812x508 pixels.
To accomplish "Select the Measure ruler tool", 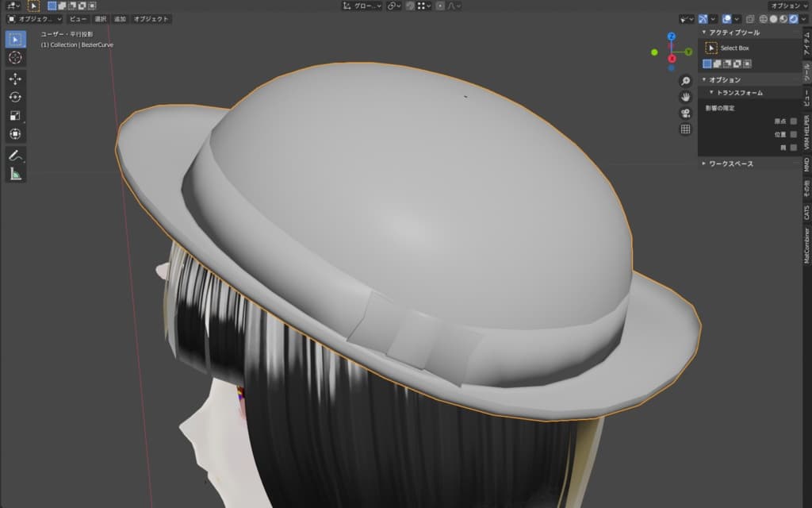I will point(15,174).
